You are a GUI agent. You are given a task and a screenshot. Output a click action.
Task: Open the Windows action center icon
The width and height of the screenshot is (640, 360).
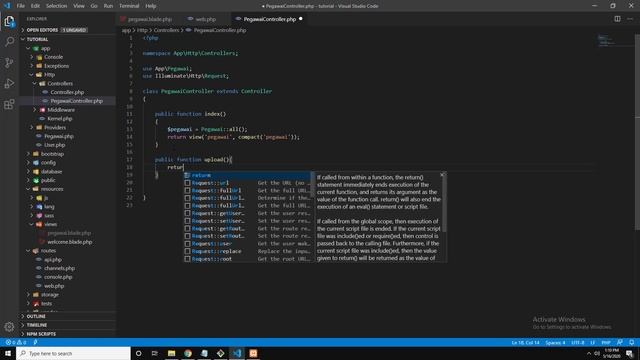[x=630, y=353]
